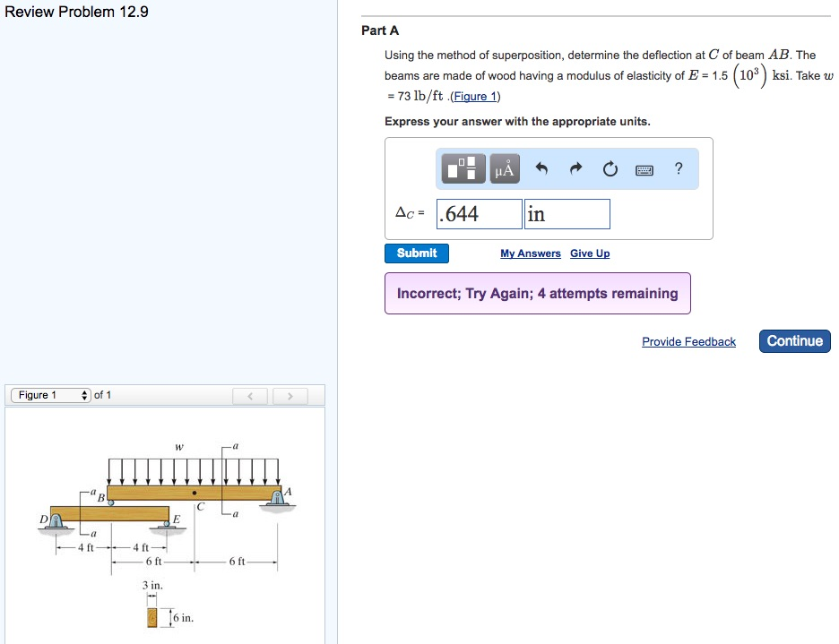Click the Give Up link

coord(590,253)
